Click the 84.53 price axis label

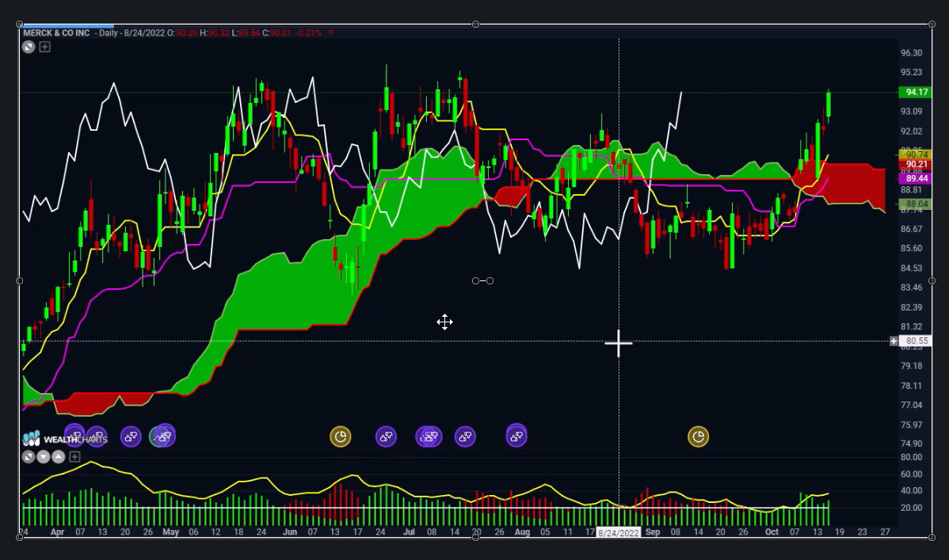click(912, 269)
